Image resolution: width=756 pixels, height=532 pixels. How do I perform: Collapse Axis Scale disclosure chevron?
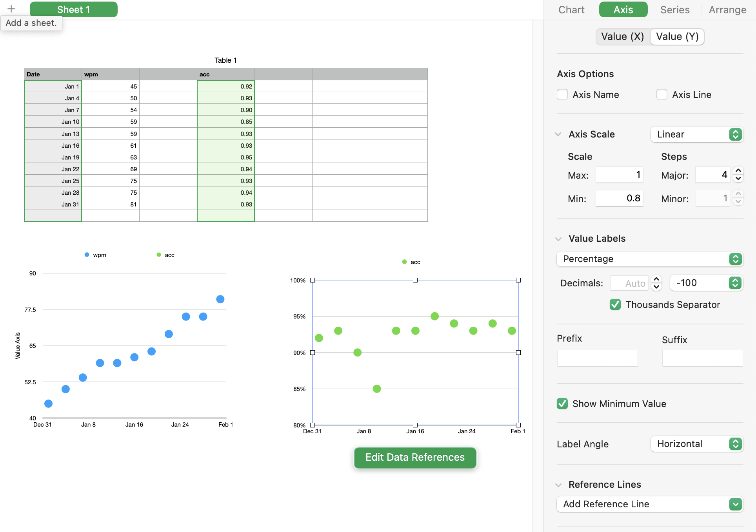point(558,134)
